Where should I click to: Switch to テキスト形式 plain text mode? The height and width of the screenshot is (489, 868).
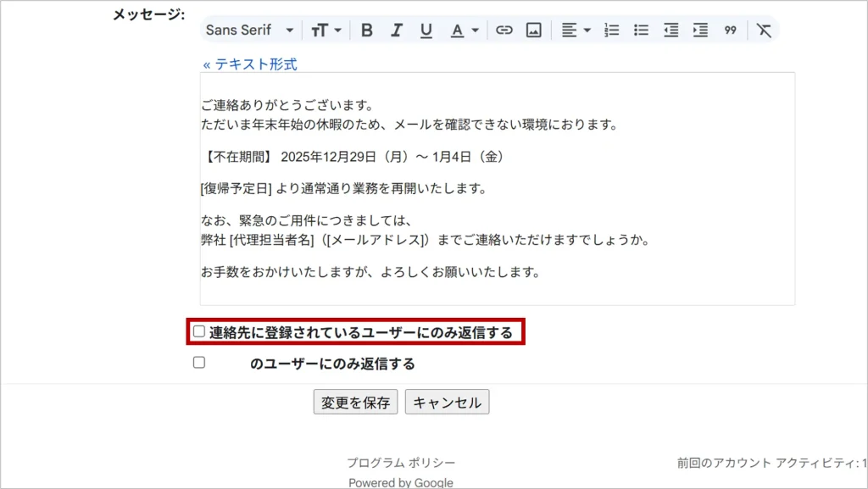tap(250, 64)
